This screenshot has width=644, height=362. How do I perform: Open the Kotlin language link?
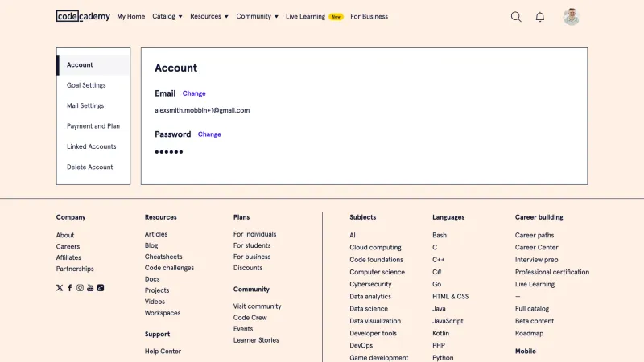click(x=440, y=333)
